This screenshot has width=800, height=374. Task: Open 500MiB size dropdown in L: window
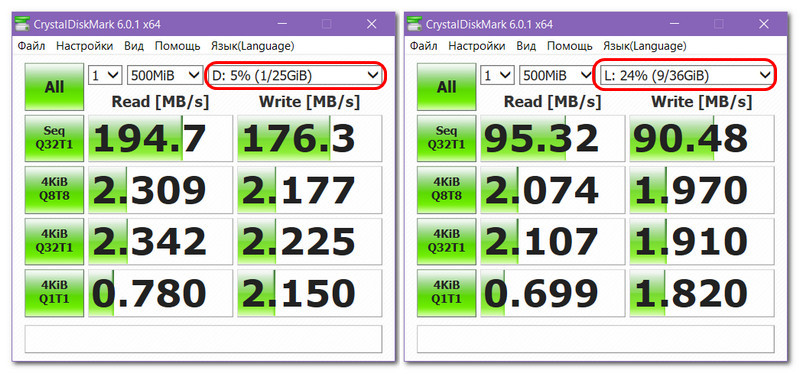click(557, 76)
